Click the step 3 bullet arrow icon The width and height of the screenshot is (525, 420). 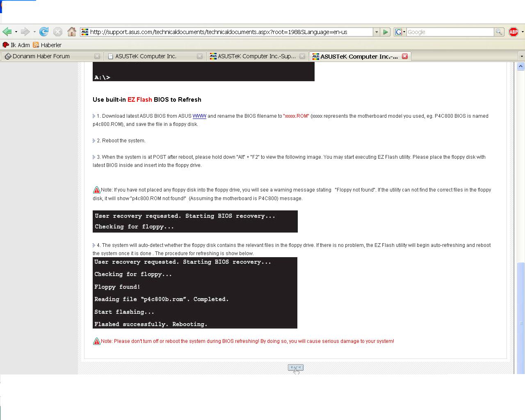pyautogui.click(x=94, y=157)
